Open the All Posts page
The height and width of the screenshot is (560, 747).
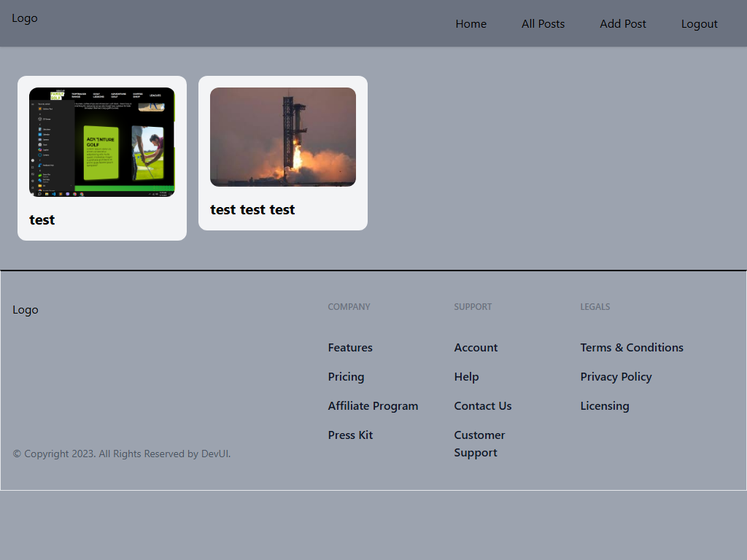pyautogui.click(x=543, y=24)
